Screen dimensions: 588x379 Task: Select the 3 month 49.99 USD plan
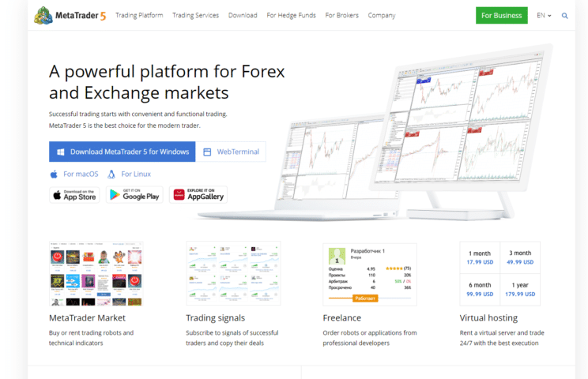(x=520, y=257)
